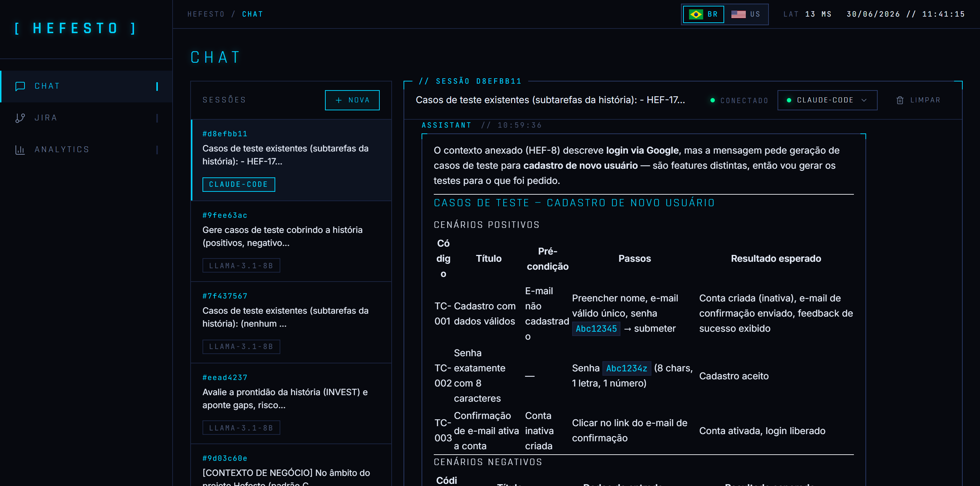
Task: Open session #d8efbb11
Action: click(291, 160)
